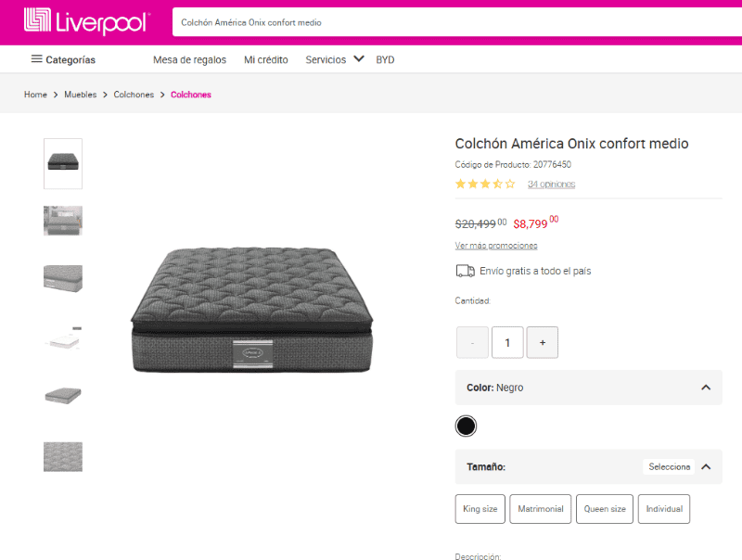Open the 34 opiniones link
This screenshot has width=742, height=560.
pos(551,184)
